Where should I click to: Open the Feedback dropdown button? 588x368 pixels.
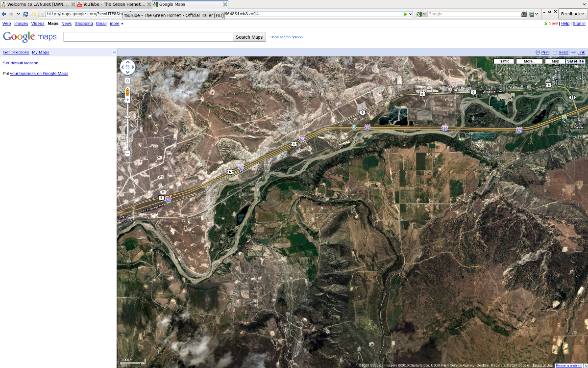pos(573,14)
